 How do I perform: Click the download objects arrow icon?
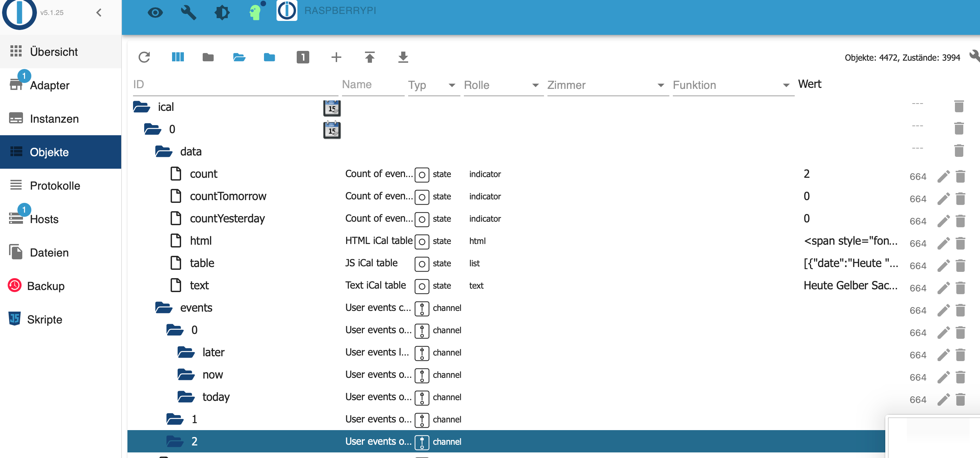403,57
